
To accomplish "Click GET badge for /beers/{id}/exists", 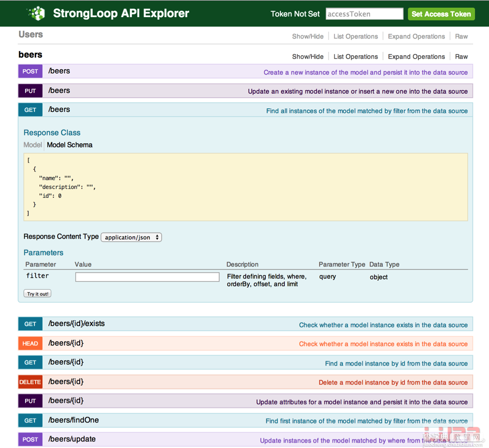I will point(30,324).
